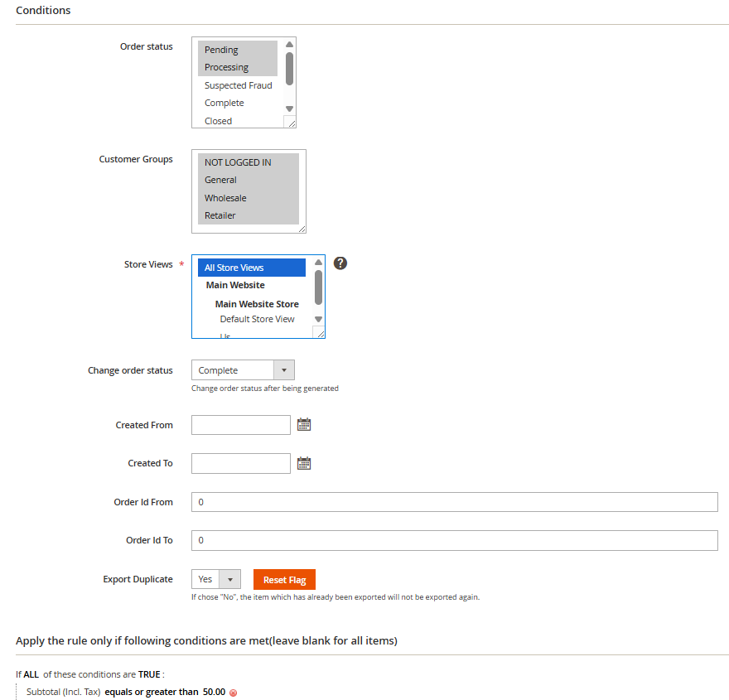The width and height of the screenshot is (729, 700).
Task: Click the Store Views help icon
Action: pos(340,263)
